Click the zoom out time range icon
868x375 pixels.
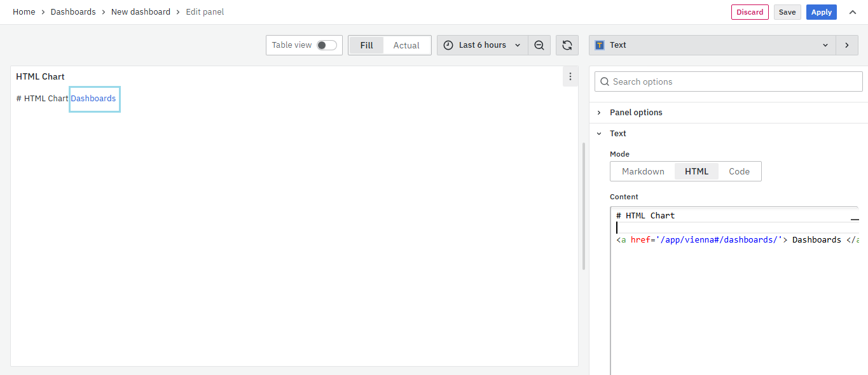(539, 45)
